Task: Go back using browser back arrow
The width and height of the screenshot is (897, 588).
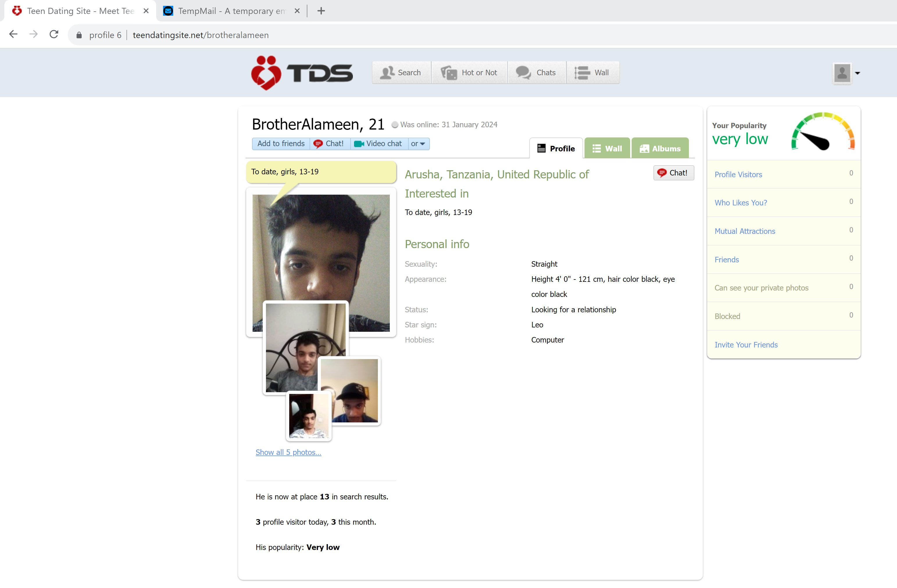Action: [x=13, y=35]
